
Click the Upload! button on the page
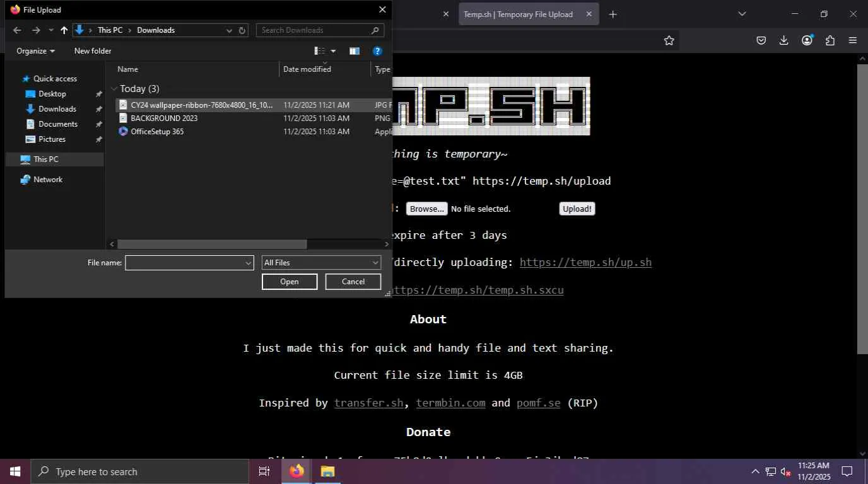coord(577,209)
